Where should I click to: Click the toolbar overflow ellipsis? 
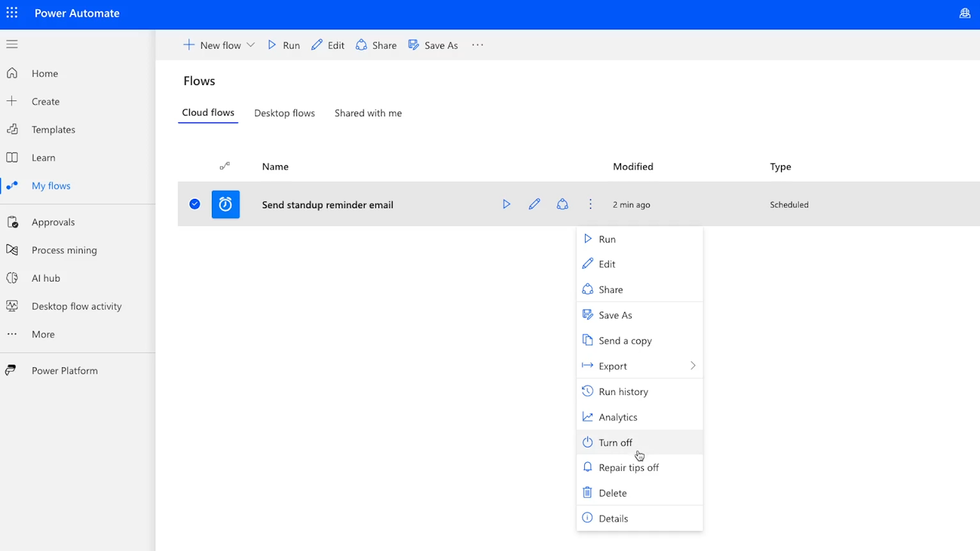pyautogui.click(x=478, y=45)
